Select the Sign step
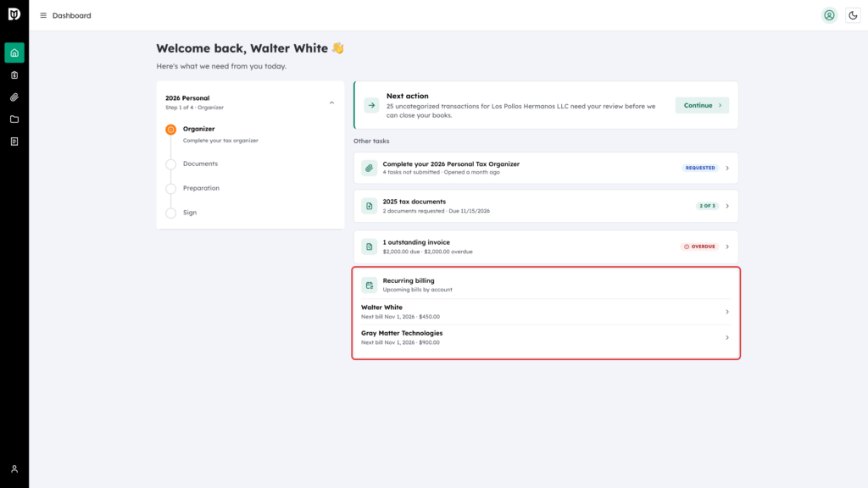Viewport: 868px width, 488px height. pyautogui.click(x=190, y=213)
